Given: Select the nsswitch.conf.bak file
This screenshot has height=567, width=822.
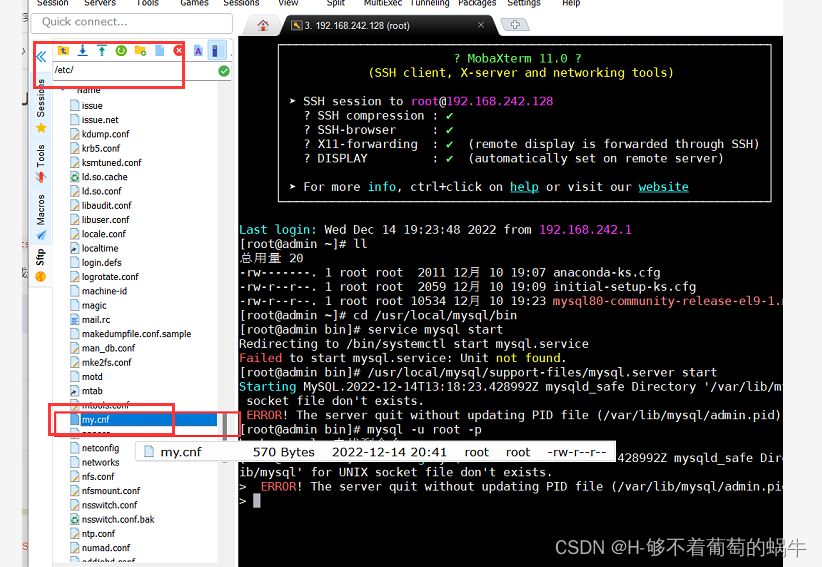Looking at the screenshot, I should click(118, 519).
